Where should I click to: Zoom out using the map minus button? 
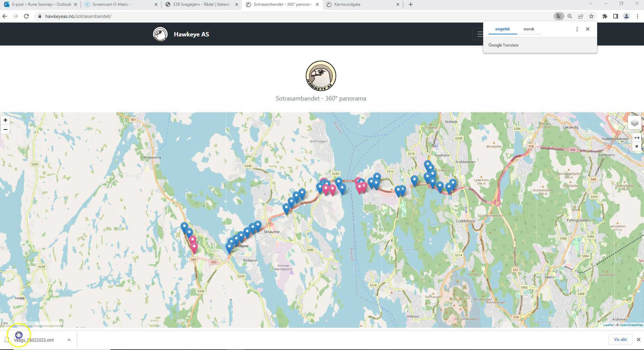click(x=5, y=129)
